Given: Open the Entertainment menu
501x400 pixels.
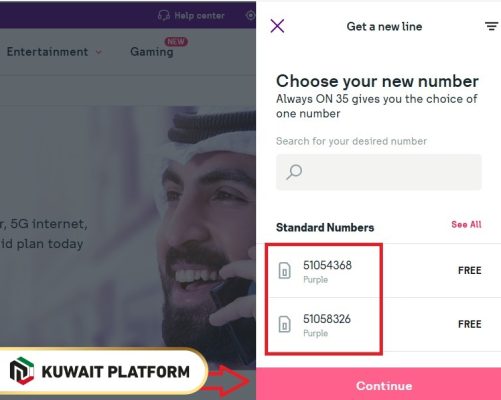Looking at the screenshot, I should 47,52.
